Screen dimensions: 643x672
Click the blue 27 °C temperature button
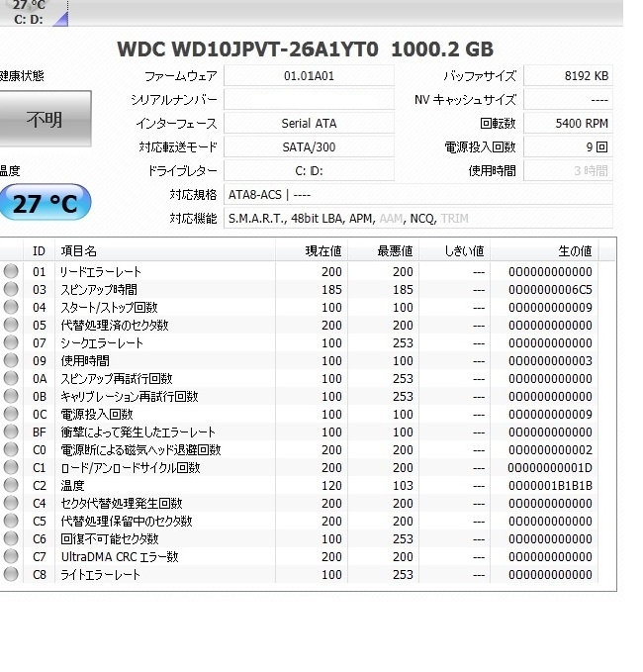[45, 202]
